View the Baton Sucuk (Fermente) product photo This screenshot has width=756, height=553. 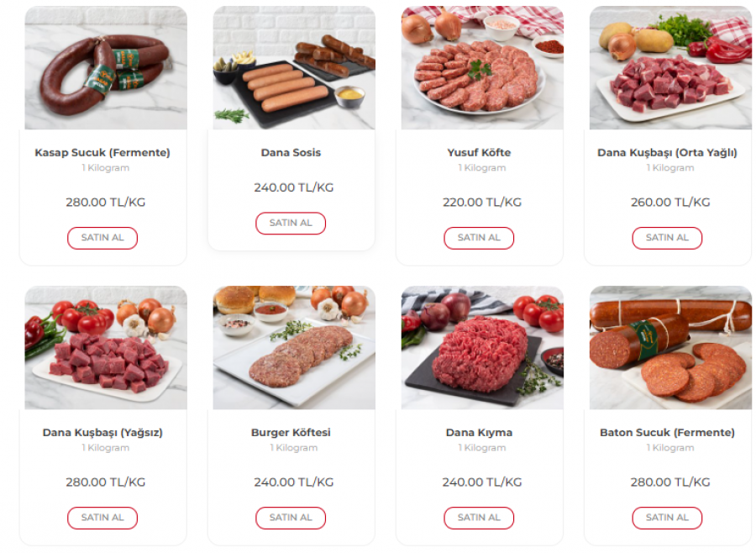670,347
